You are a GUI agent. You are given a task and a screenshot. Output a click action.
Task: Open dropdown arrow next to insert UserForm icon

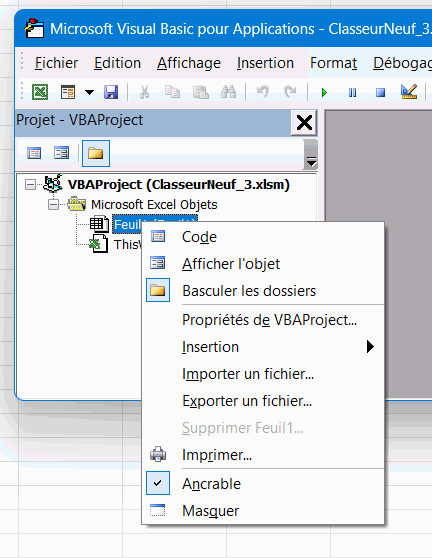[89, 93]
